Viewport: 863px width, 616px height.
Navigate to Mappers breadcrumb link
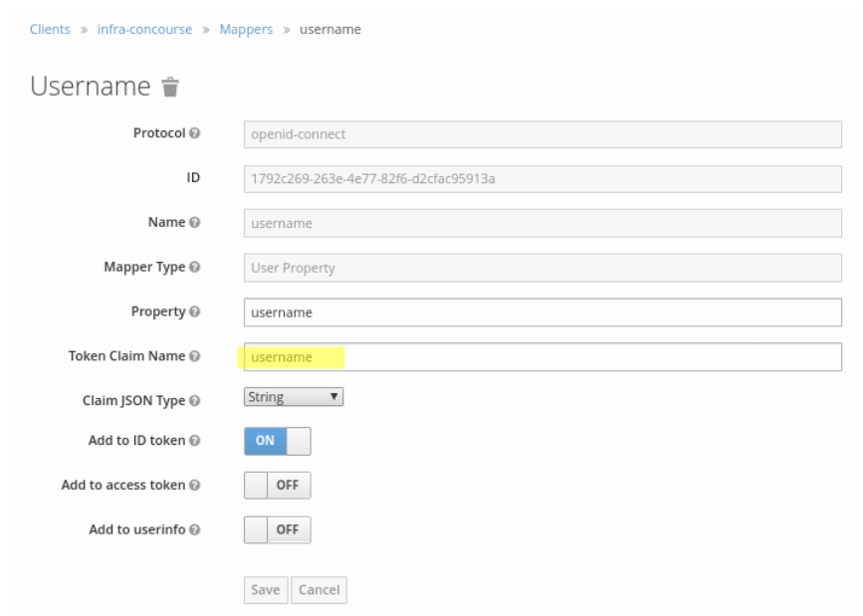(x=246, y=29)
